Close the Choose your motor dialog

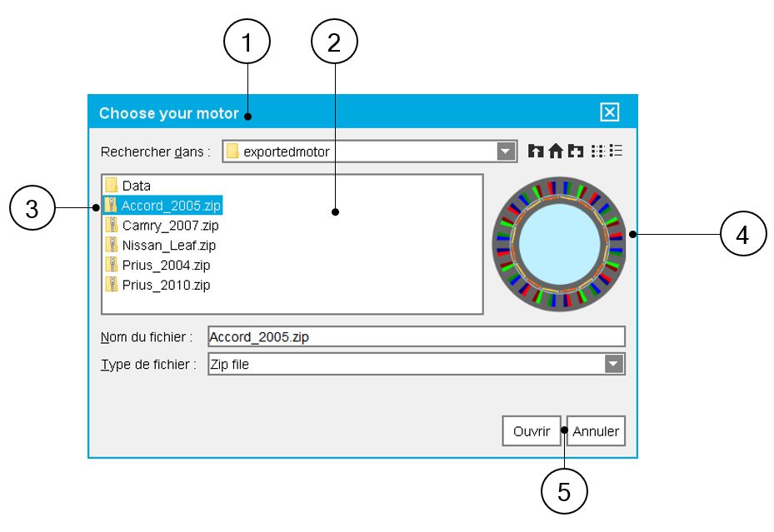[609, 113]
